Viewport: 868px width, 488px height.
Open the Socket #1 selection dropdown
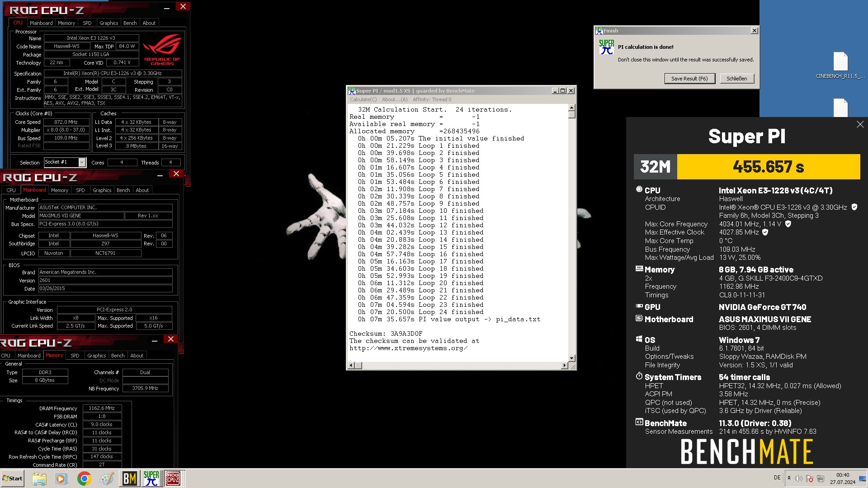tap(82, 162)
